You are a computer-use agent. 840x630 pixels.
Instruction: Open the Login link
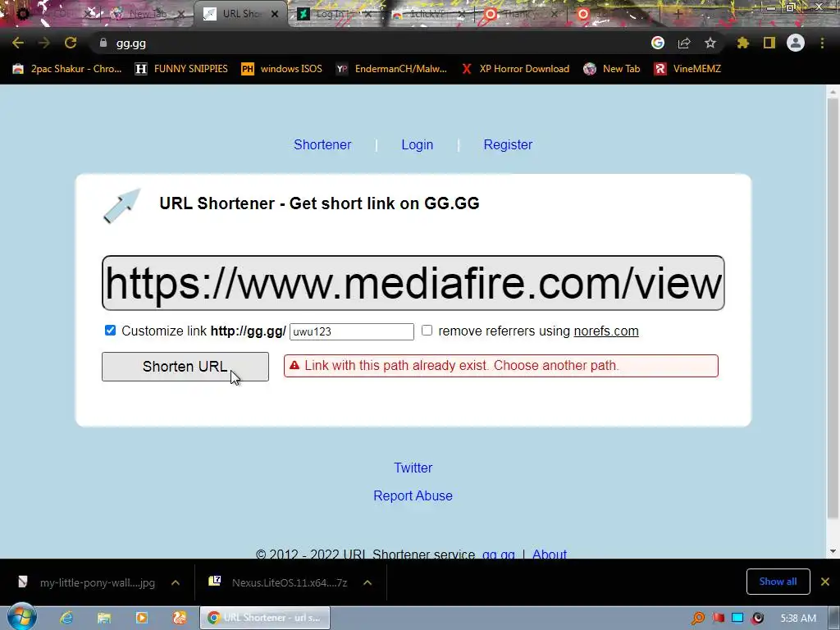tap(417, 144)
